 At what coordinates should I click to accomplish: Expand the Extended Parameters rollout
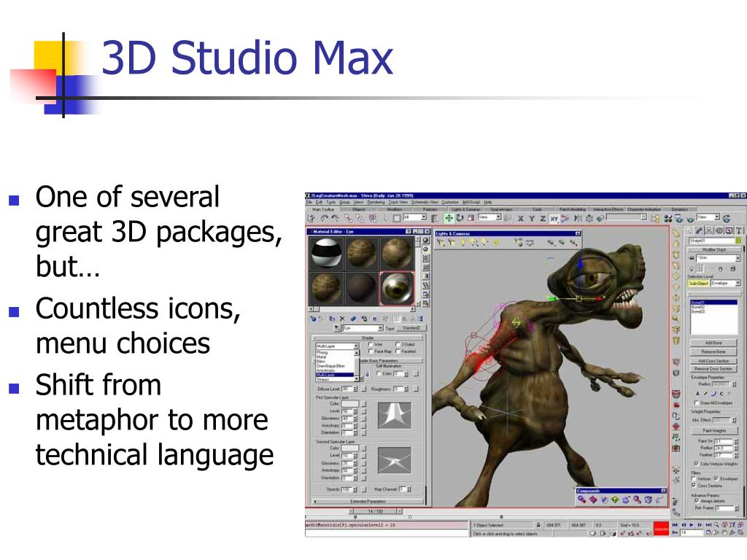[x=368, y=502]
